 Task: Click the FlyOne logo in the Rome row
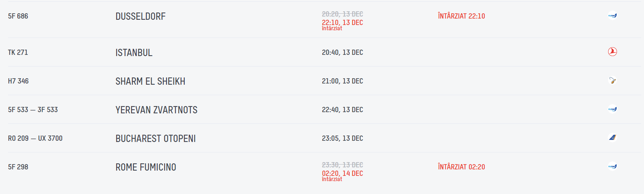tap(612, 167)
